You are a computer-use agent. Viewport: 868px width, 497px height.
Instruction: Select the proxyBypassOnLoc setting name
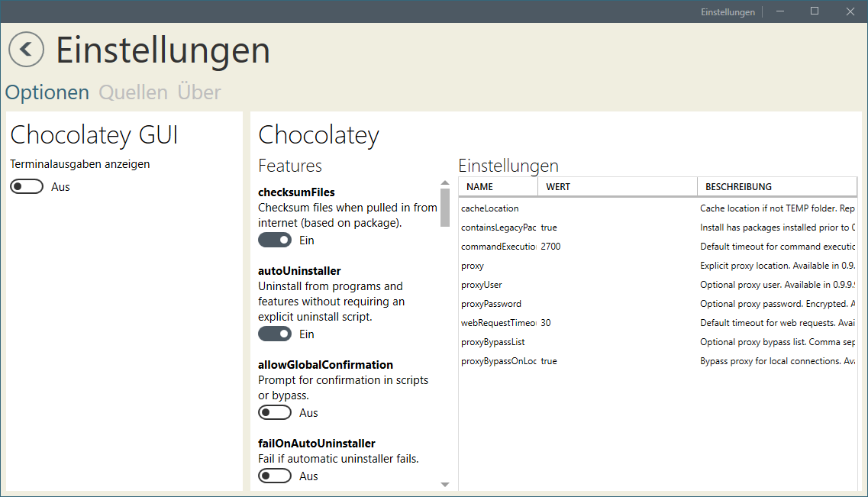click(x=499, y=361)
